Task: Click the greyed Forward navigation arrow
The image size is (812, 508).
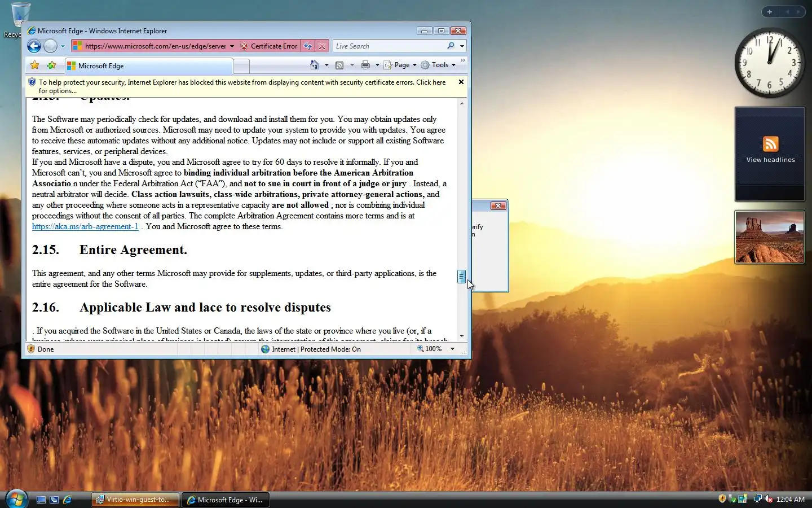Action: click(x=50, y=46)
